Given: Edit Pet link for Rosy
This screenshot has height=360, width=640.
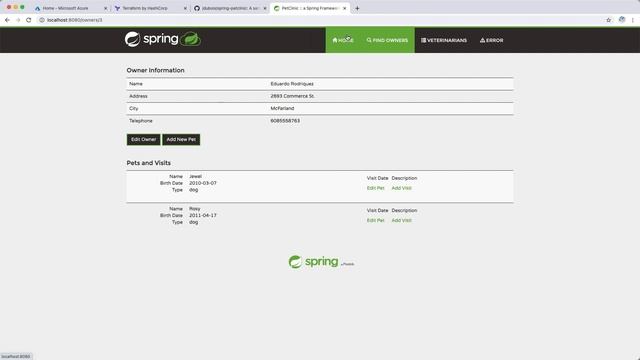Looking at the screenshot, I should [x=375, y=220].
